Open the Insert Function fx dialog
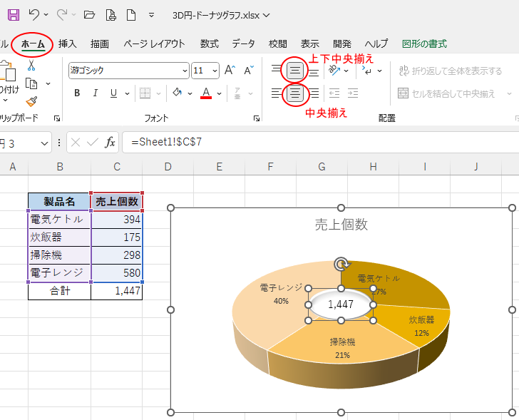Image resolution: width=519 pixels, height=420 pixels. tap(110, 143)
